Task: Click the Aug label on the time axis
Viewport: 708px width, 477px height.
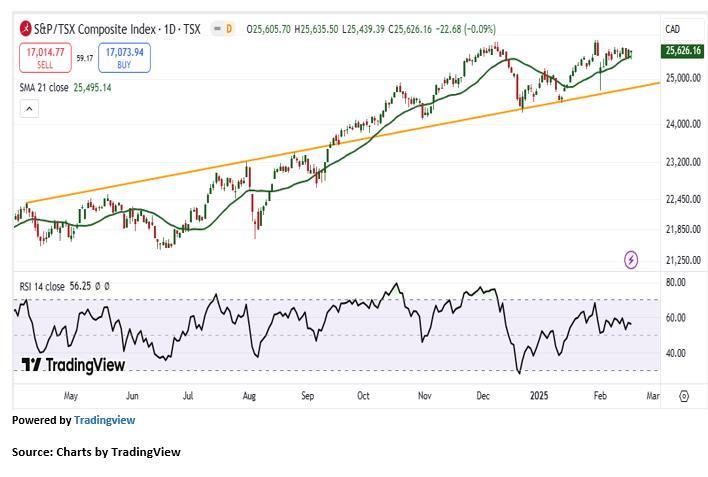Action: pos(249,396)
